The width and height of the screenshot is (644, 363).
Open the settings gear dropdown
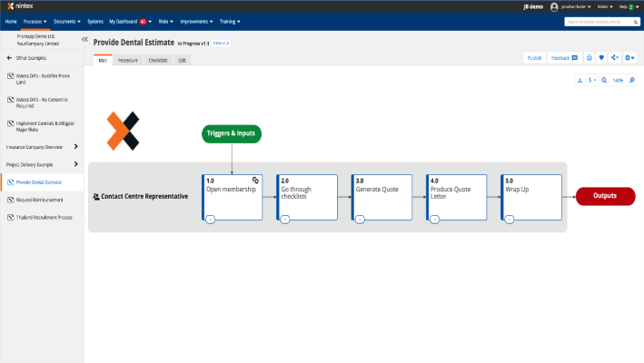[629, 57]
